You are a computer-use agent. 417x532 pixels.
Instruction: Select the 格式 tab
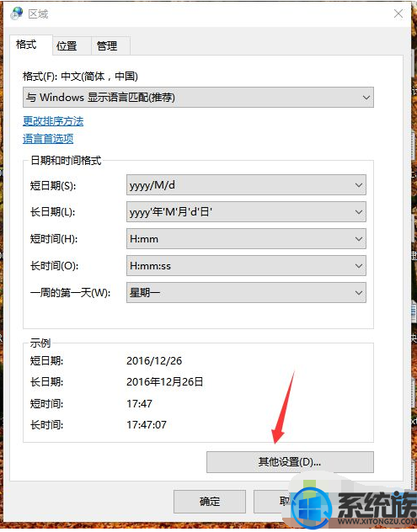coord(26,45)
